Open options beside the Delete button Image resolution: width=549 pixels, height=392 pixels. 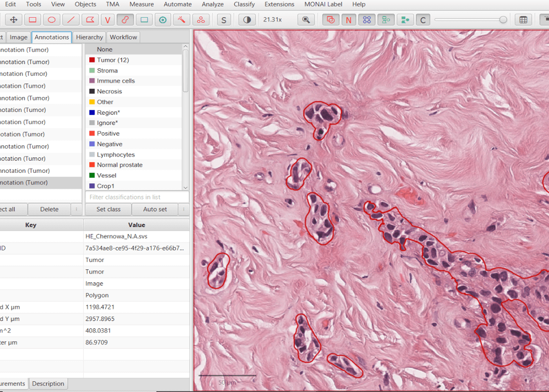77,209
